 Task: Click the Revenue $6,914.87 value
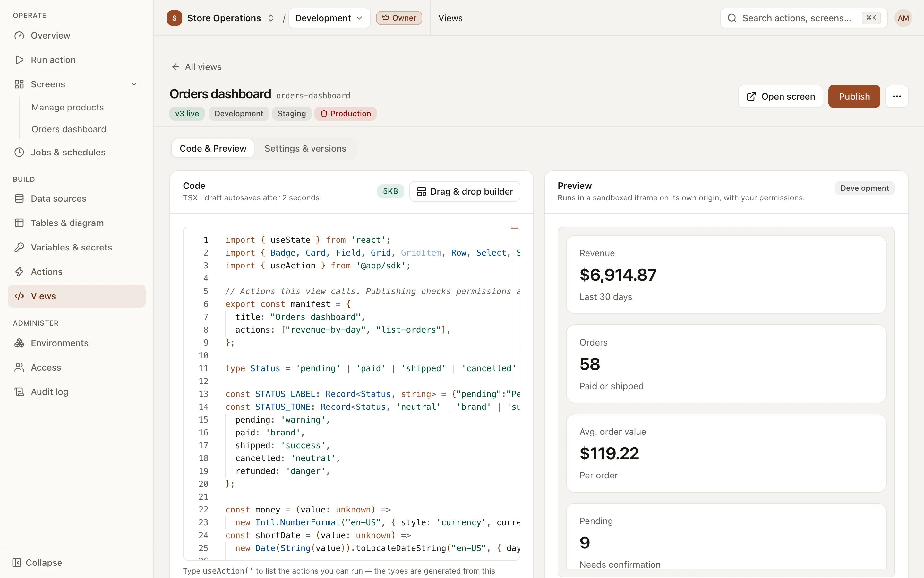tap(618, 275)
